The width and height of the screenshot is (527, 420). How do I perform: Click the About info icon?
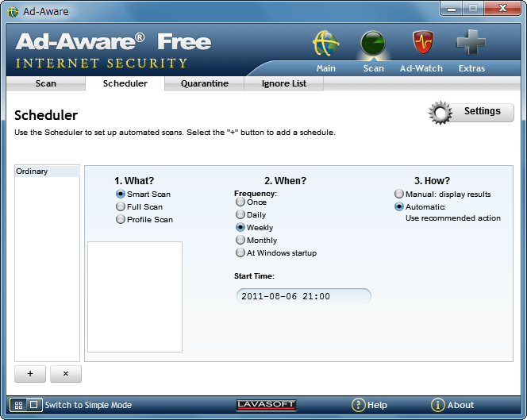[437, 405]
